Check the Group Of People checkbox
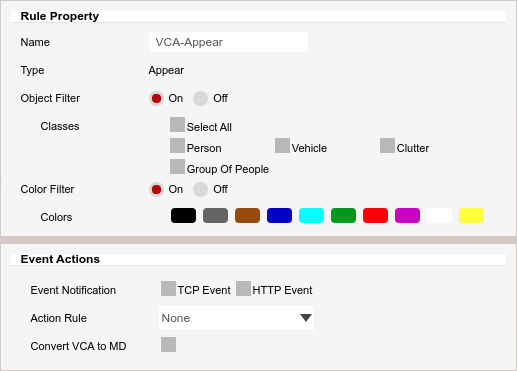This screenshot has height=371, width=517. tap(177, 167)
